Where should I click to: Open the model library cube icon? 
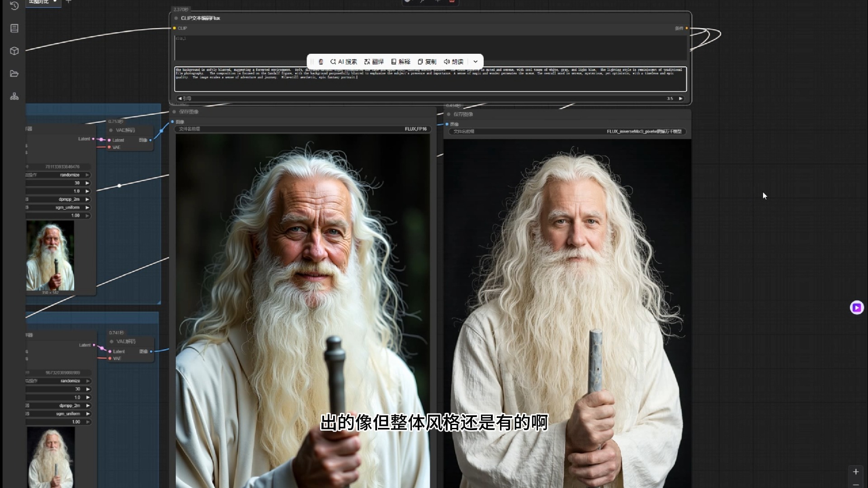click(14, 51)
